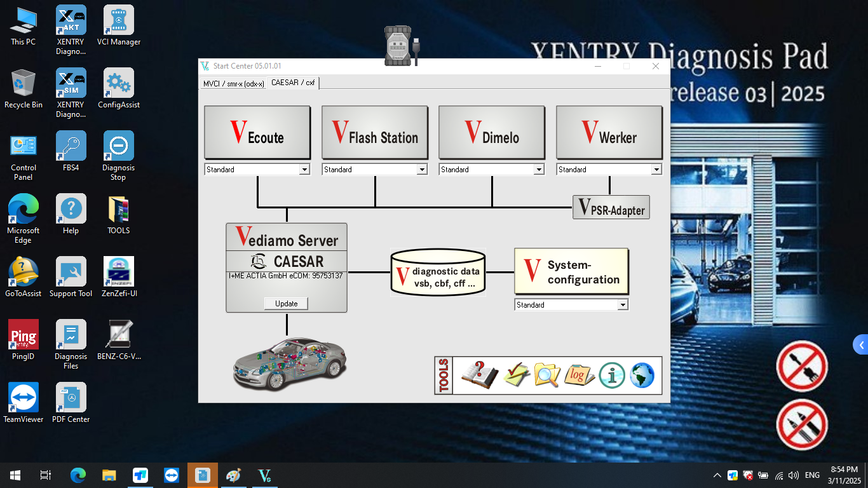The width and height of the screenshot is (868, 488).
Task: Launch the Vediamo Ecoute module
Action: (257, 132)
